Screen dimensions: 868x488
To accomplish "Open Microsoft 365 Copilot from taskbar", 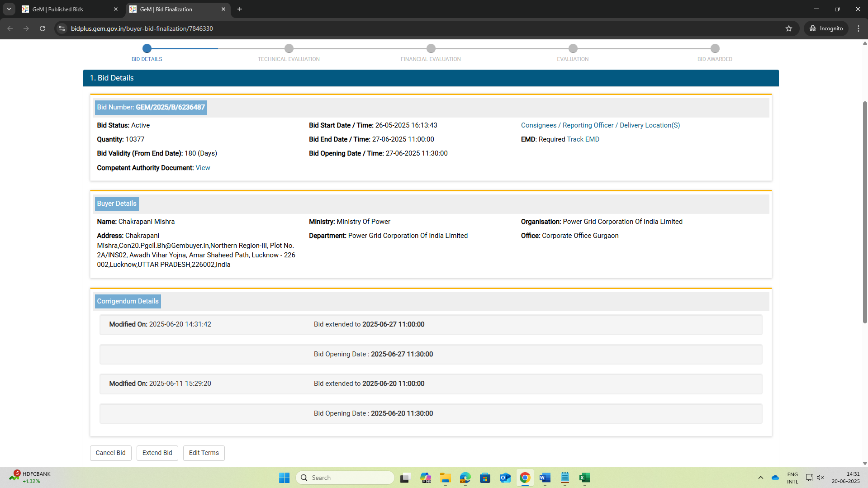I will pos(426,478).
